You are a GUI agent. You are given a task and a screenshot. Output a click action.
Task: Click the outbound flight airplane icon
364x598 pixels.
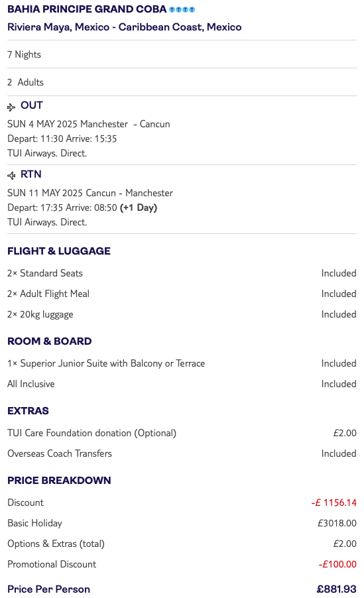(x=11, y=107)
